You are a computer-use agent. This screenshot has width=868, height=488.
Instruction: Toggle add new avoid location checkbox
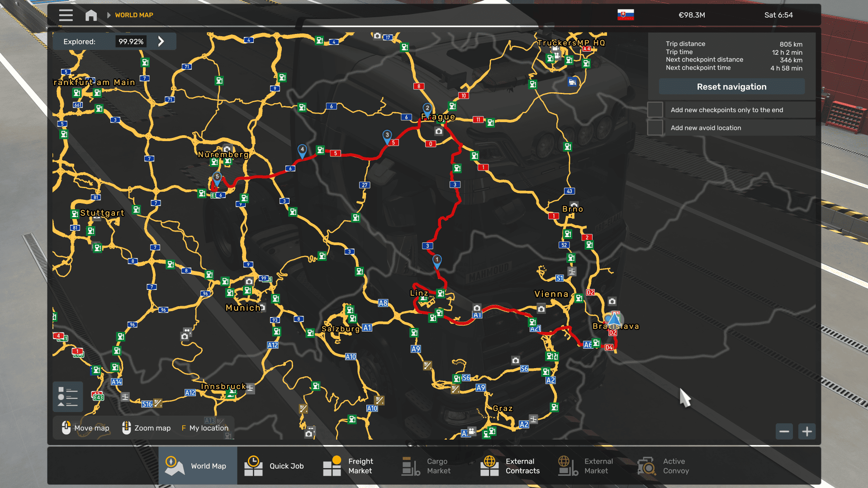655,128
